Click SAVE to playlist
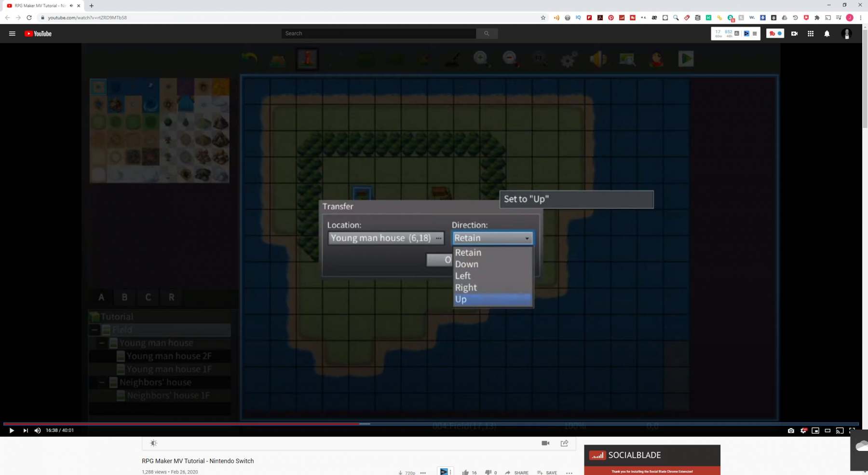Screen dimensions: 868x475 pyautogui.click(x=547, y=473)
